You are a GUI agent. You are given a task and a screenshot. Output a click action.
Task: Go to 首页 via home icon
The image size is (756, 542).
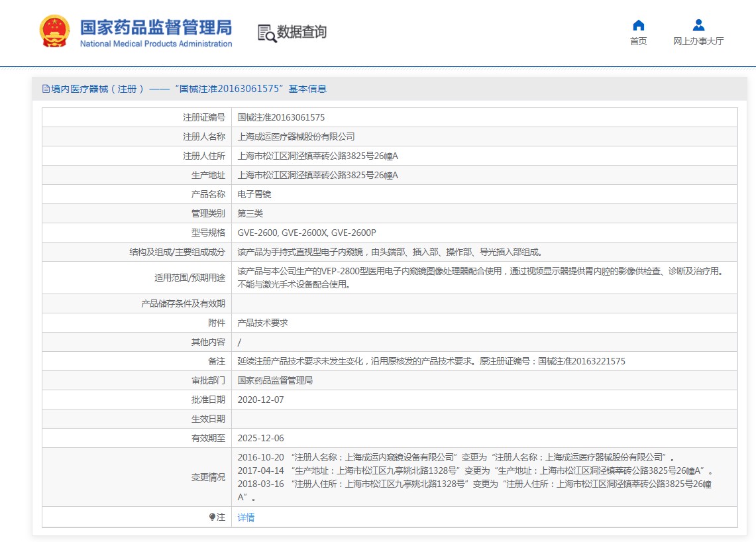pos(638,25)
